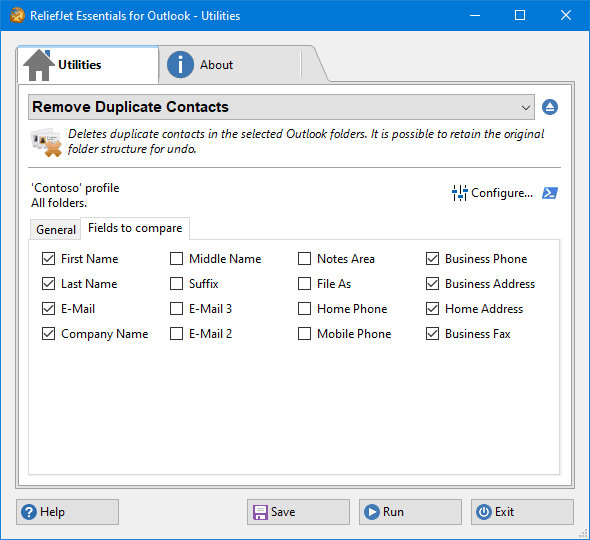Image resolution: width=590 pixels, height=540 pixels.
Task: Uncheck the Business Phone checkbox
Action: [x=432, y=259]
